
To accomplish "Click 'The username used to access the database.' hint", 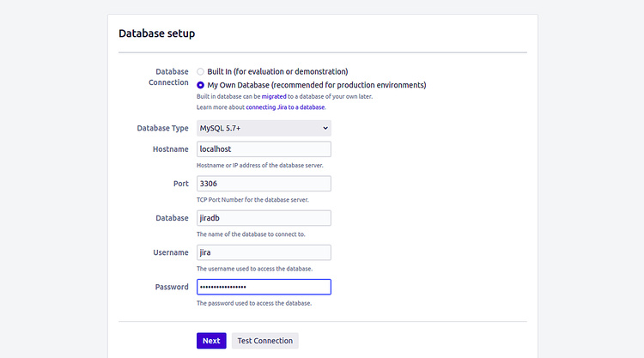I will [255, 269].
